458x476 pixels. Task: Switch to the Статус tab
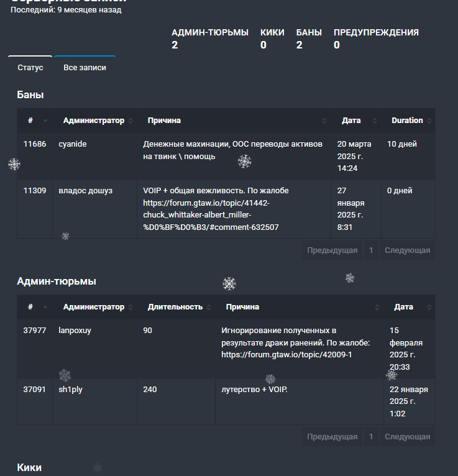(30, 67)
